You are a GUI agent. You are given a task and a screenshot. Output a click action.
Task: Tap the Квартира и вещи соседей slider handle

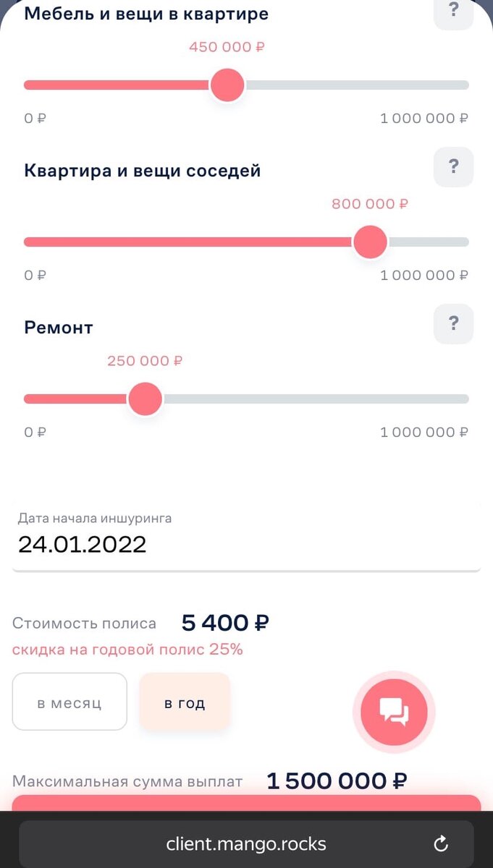click(x=370, y=242)
